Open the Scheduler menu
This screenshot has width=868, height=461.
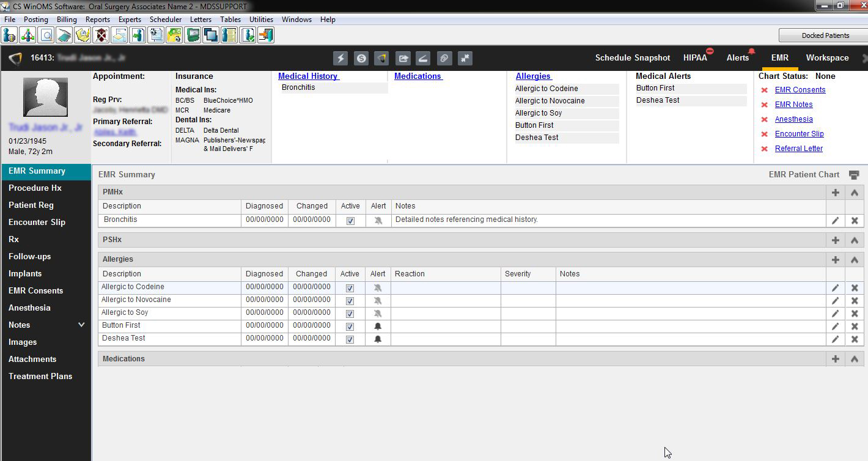coord(165,19)
